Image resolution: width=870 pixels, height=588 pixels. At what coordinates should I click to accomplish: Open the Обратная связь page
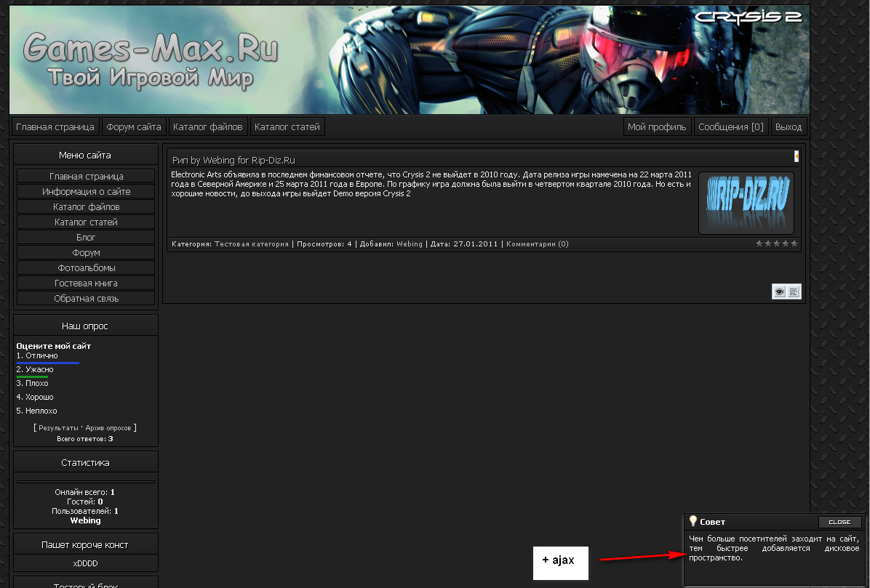coord(86,298)
